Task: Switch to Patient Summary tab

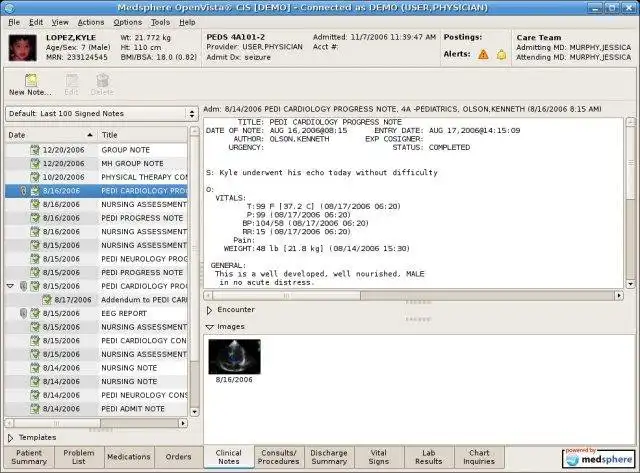Action: pos(29,457)
